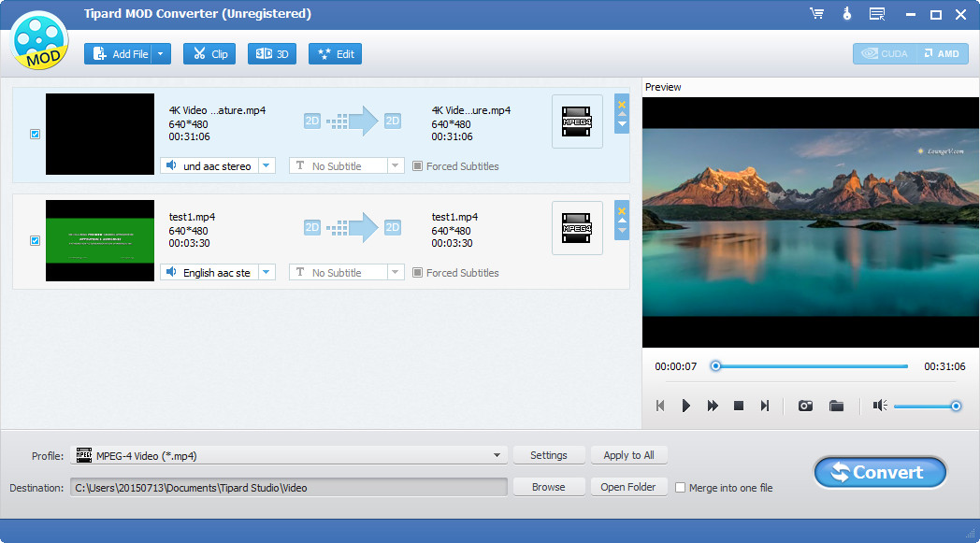Open the snapshot folder icon
This screenshot has height=543, width=980.
pyautogui.click(x=837, y=406)
